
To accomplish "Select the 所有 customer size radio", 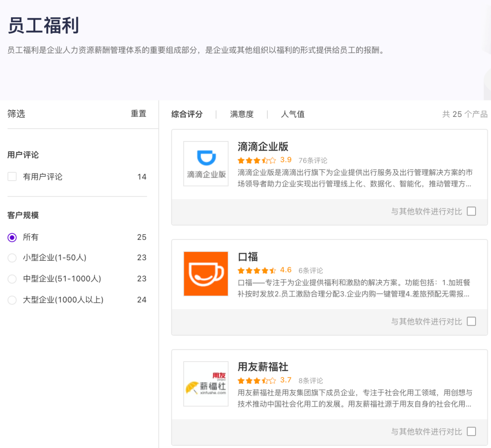I will pos(12,237).
